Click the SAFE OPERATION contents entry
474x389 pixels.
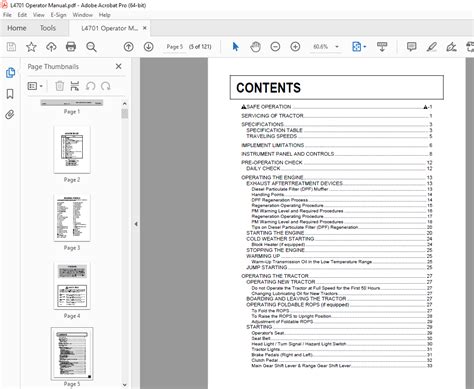pyautogui.click(x=337, y=107)
